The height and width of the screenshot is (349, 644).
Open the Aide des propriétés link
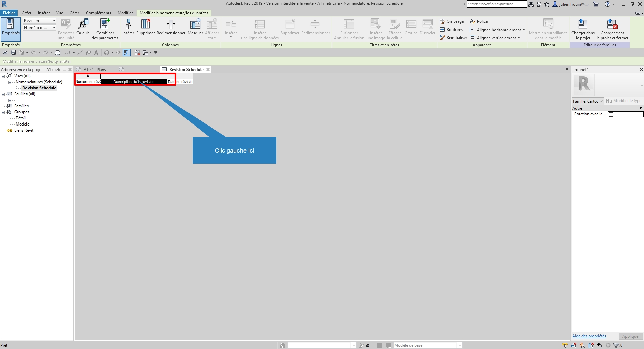(589, 336)
